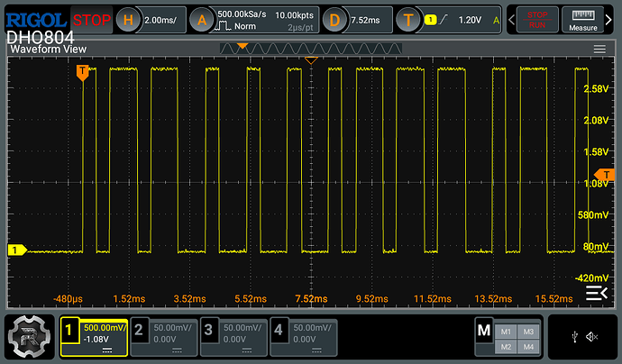622x364 pixels.
Task: Toggle channel 2 on or off
Action: (x=139, y=330)
